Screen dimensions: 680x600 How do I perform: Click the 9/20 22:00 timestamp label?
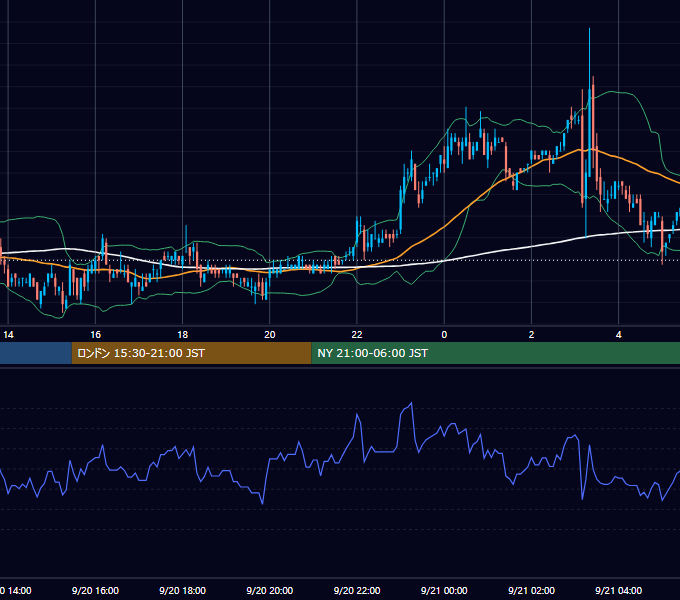click(357, 590)
